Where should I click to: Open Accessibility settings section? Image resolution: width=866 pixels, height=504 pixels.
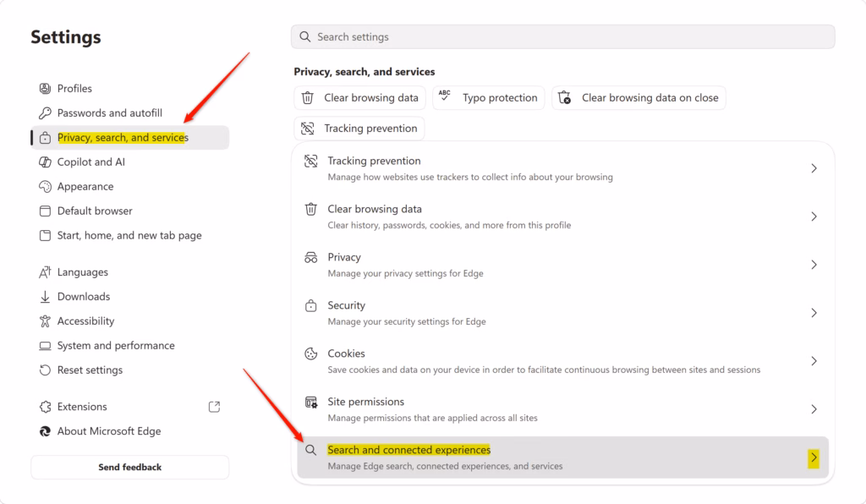(x=129, y=321)
